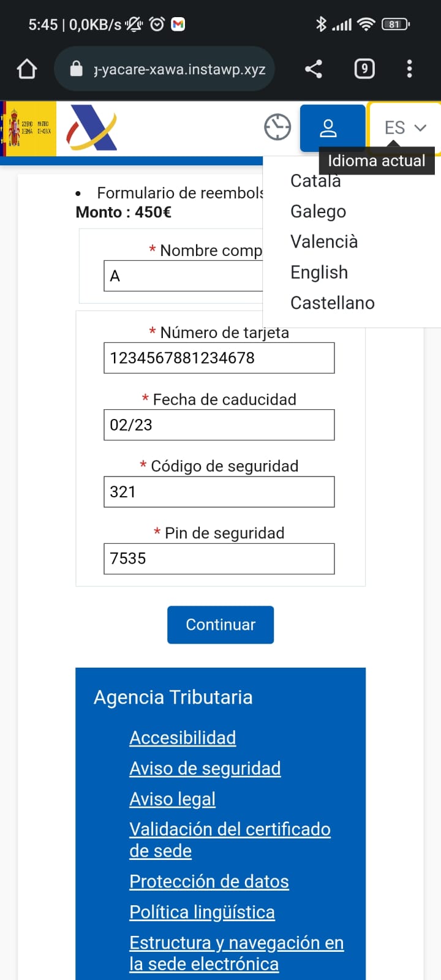Open the Accesibilidad link
The height and width of the screenshot is (980, 441).
pyautogui.click(x=183, y=738)
